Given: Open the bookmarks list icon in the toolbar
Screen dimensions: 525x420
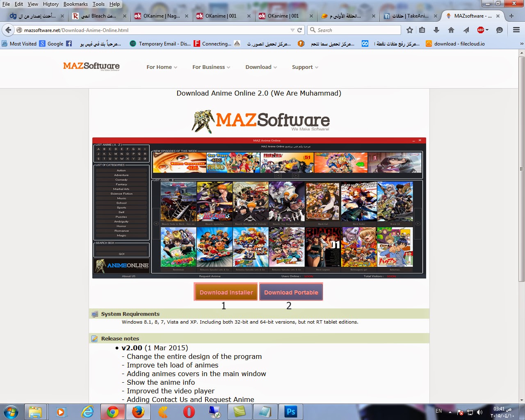Looking at the screenshot, I should 422,30.
